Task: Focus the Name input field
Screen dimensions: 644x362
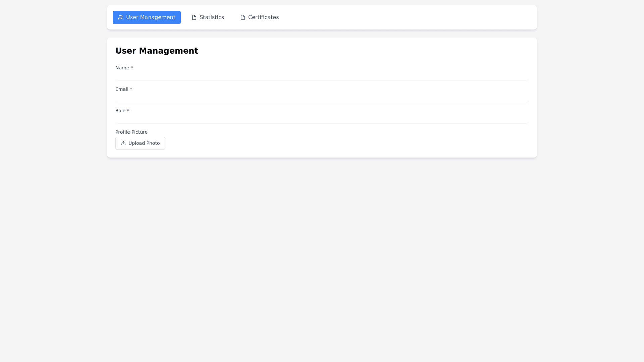Action: pos(322,76)
